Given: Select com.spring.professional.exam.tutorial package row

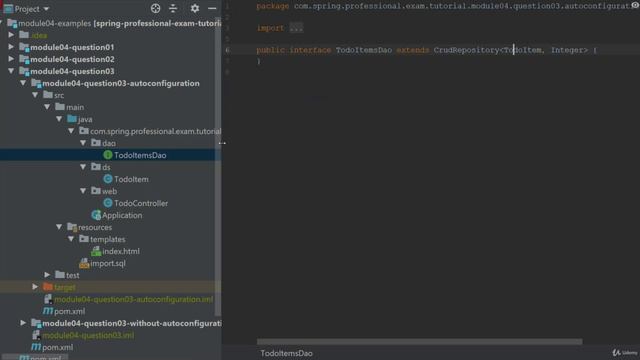Looking at the screenshot, I should [x=111, y=131].
